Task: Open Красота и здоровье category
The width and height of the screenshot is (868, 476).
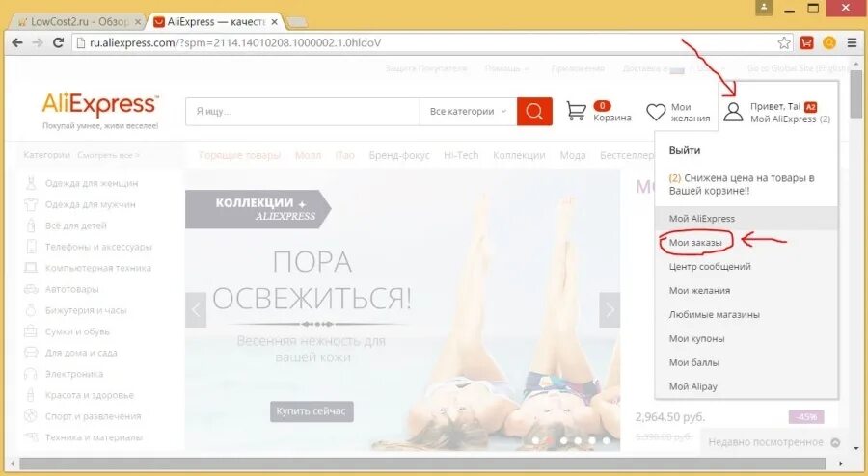Action: point(90,395)
